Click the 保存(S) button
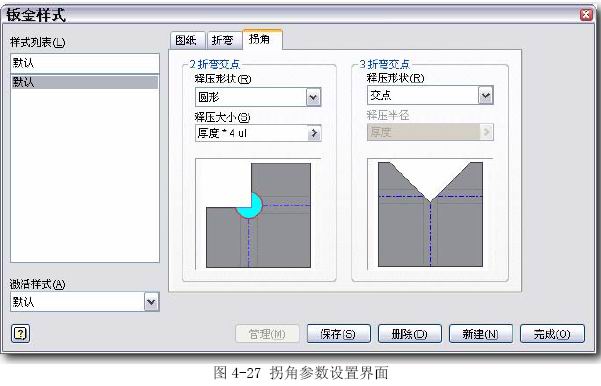601x386 pixels. point(338,334)
